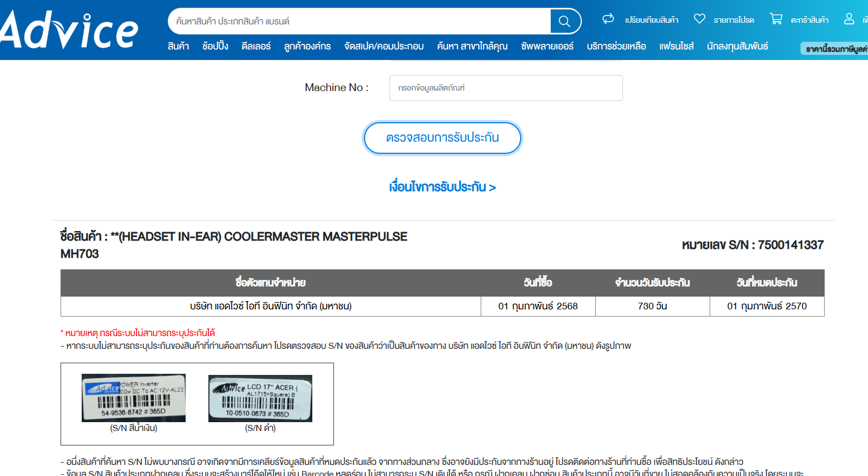Click the เปรียบเทียบสินค้า link text
Viewport: 868px width, 476px height.
(651, 20)
